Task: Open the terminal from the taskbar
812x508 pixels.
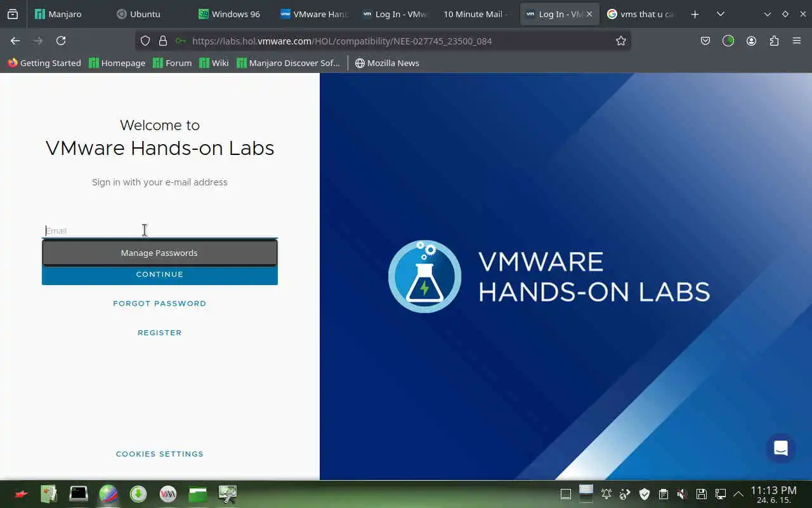Action: click(x=79, y=494)
